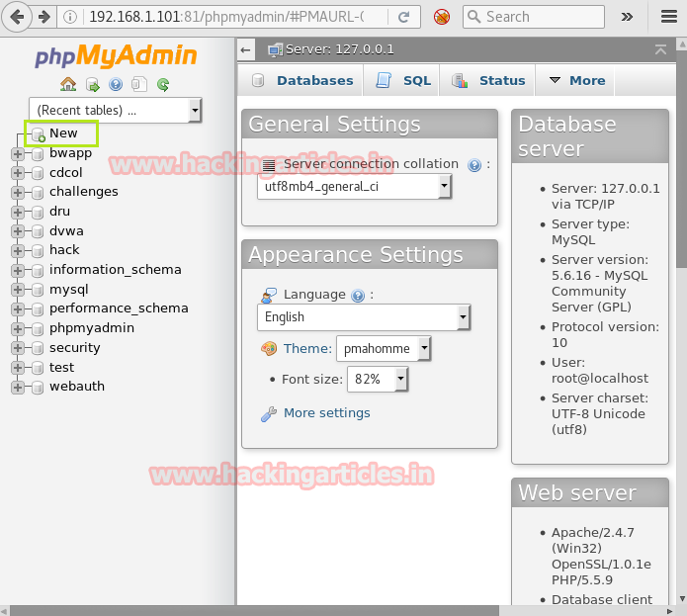Open the Language dropdown showing English
The height and width of the screenshot is (616, 687).
364,317
